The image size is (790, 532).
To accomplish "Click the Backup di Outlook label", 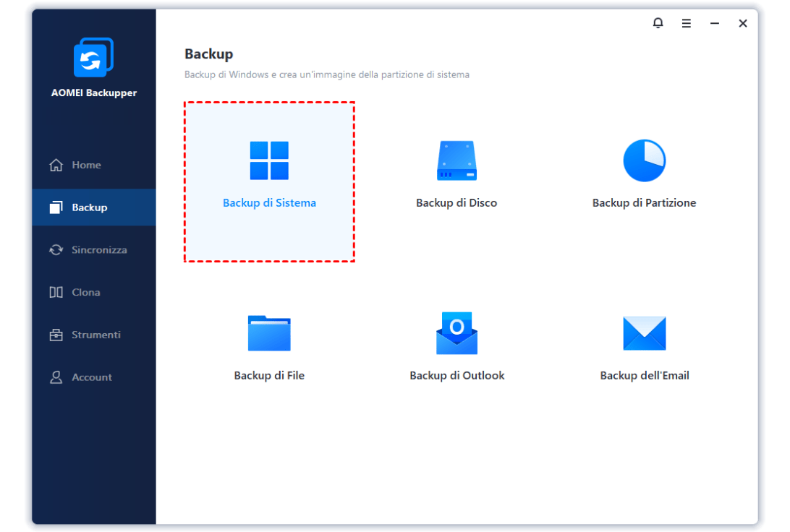I will click(x=456, y=375).
